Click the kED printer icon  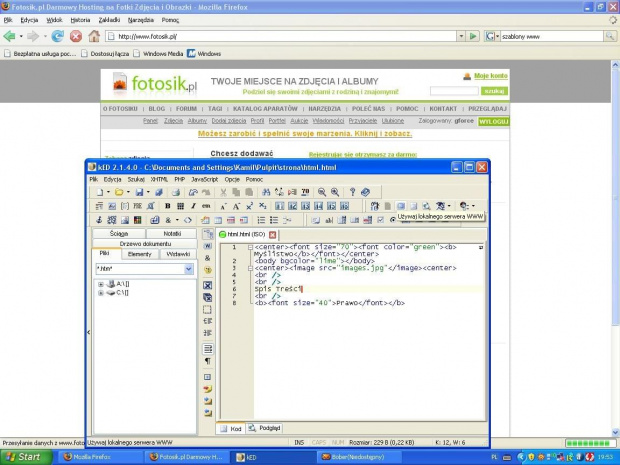click(x=176, y=192)
